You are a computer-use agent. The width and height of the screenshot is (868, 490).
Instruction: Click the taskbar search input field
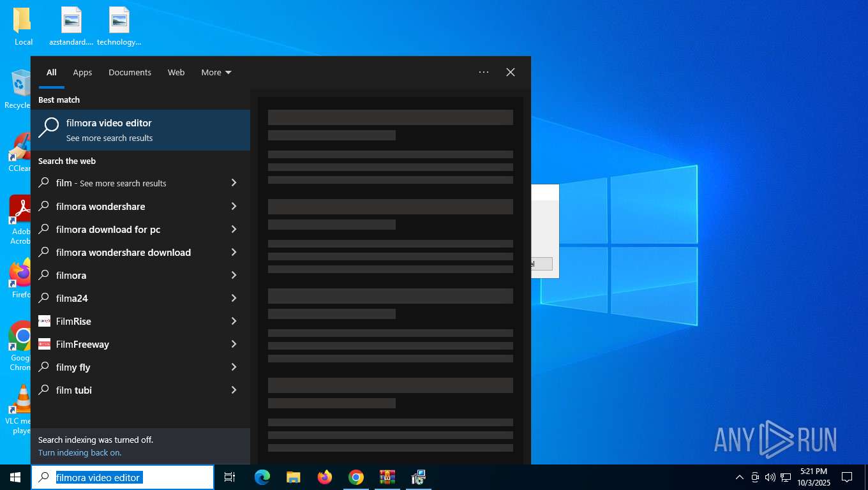click(123, 477)
